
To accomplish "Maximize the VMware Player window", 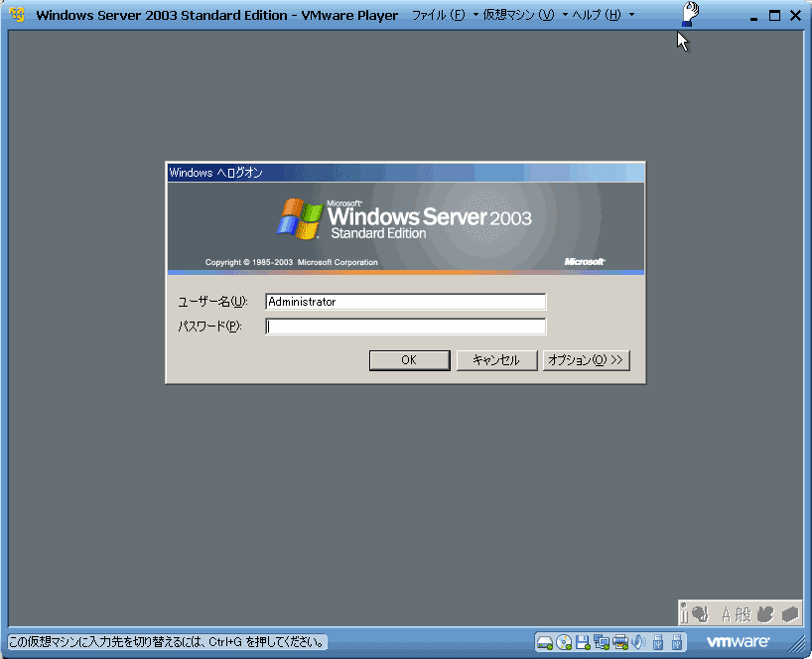I will click(x=774, y=16).
